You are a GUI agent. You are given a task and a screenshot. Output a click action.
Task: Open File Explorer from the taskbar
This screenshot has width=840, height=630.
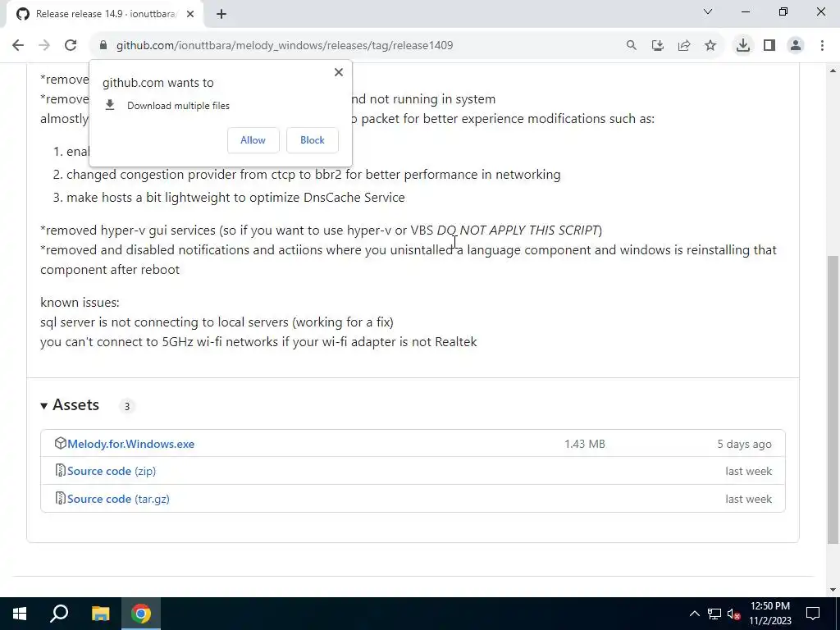[x=100, y=614]
